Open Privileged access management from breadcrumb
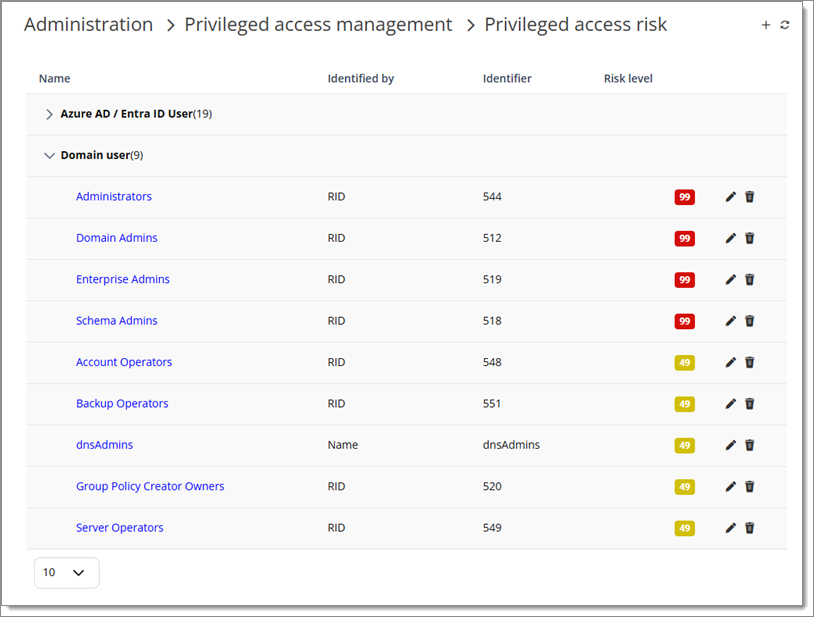 [318, 24]
